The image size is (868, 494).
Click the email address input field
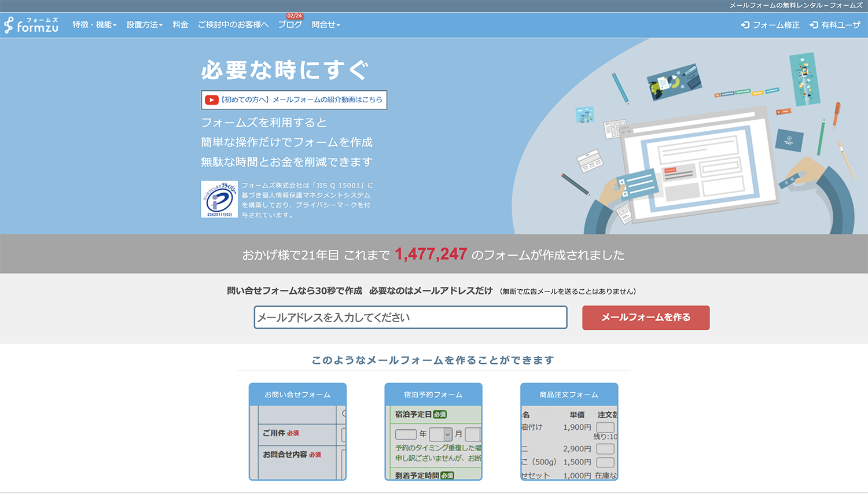pos(410,318)
